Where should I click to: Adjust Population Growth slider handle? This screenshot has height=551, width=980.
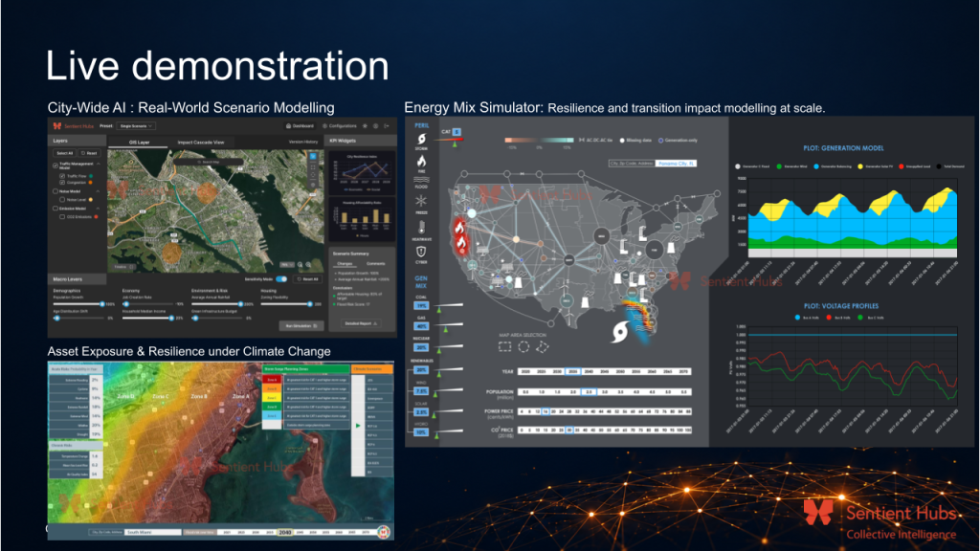tap(101, 304)
